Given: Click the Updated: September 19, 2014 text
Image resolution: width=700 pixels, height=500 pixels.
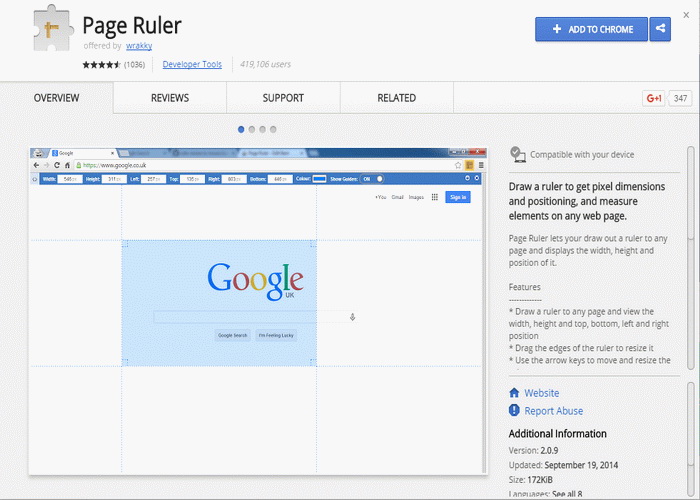Looking at the screenshot, I should pyautogui.click(x=563, y=465).
